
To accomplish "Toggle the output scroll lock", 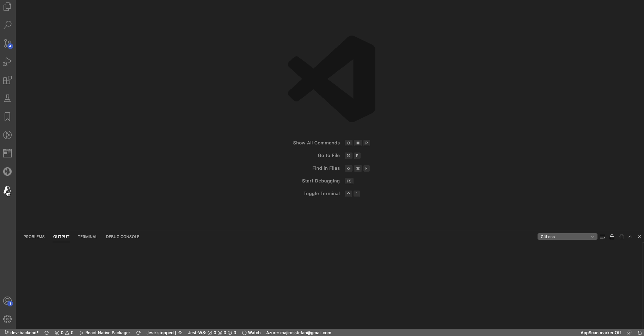I will (612, 237).
